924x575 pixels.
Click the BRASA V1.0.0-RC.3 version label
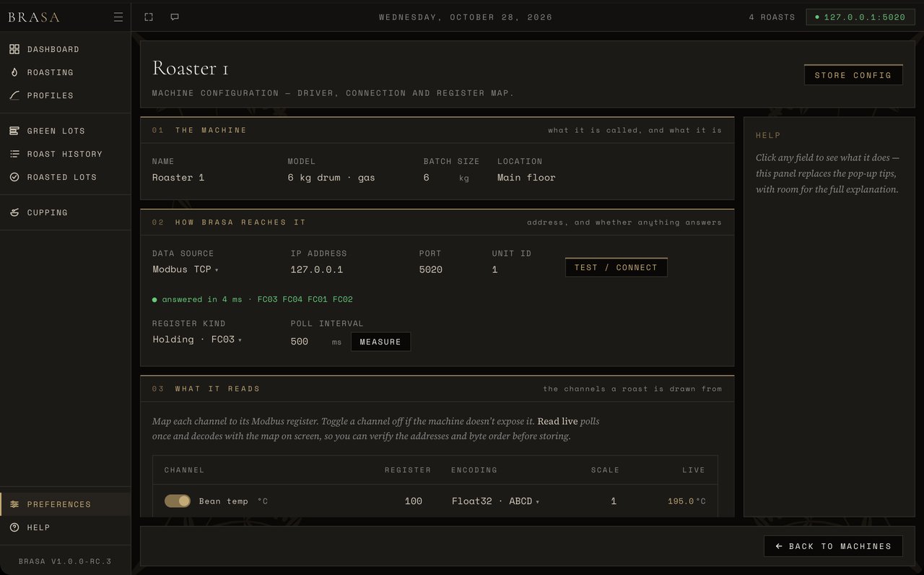click(65, 561)
